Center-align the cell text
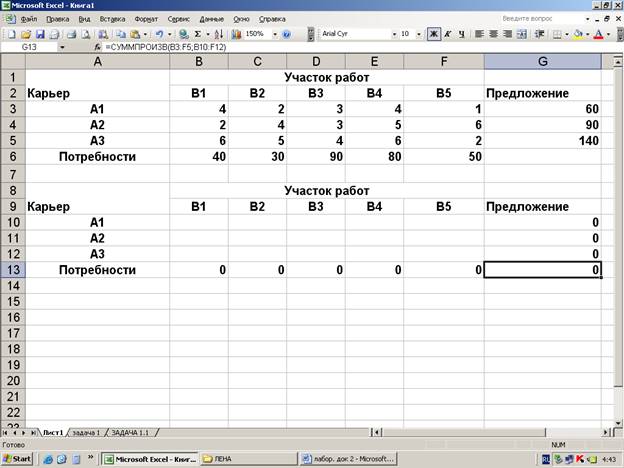Viewport: 624px width, 468px height. pyautogui.click(x=493, y=34)
